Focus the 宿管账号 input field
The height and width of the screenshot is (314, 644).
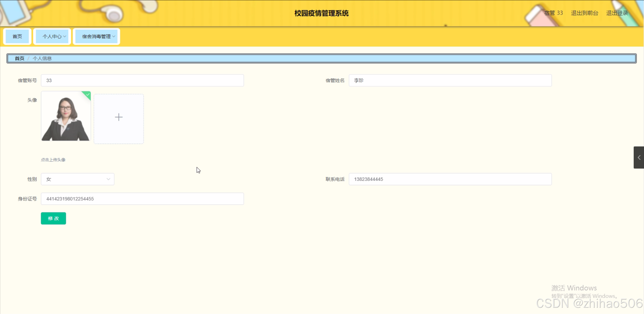[x=142, y=81]
